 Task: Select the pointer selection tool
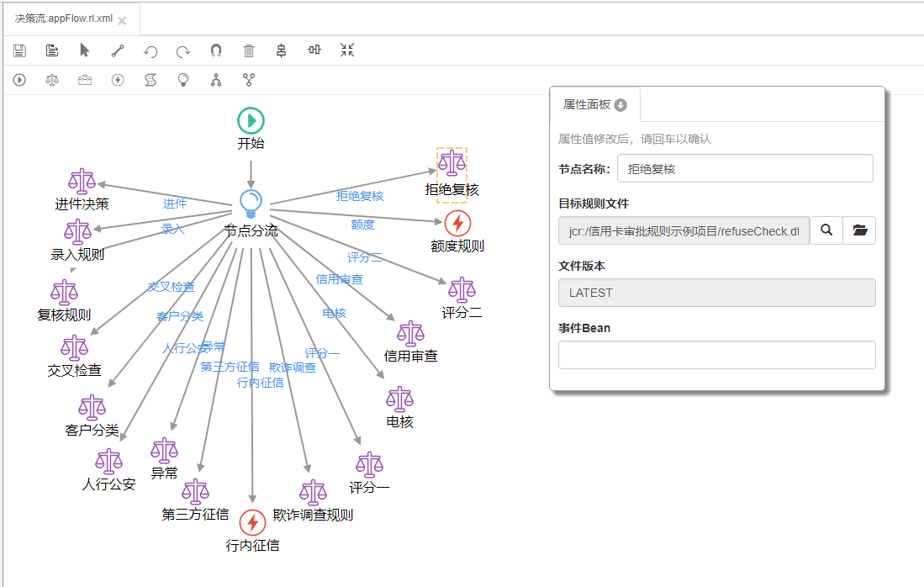coord(85,50)
